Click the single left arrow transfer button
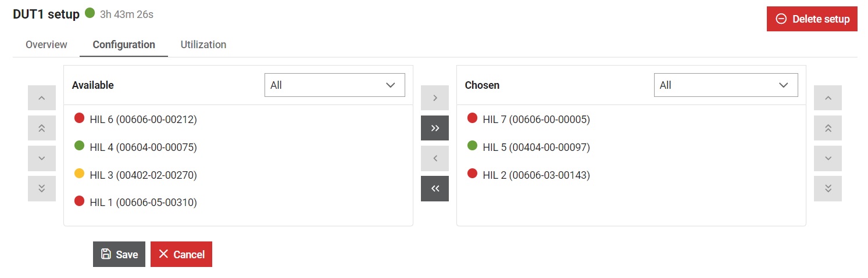The width and height of the screenshot is (868, 278). (435, 158)
